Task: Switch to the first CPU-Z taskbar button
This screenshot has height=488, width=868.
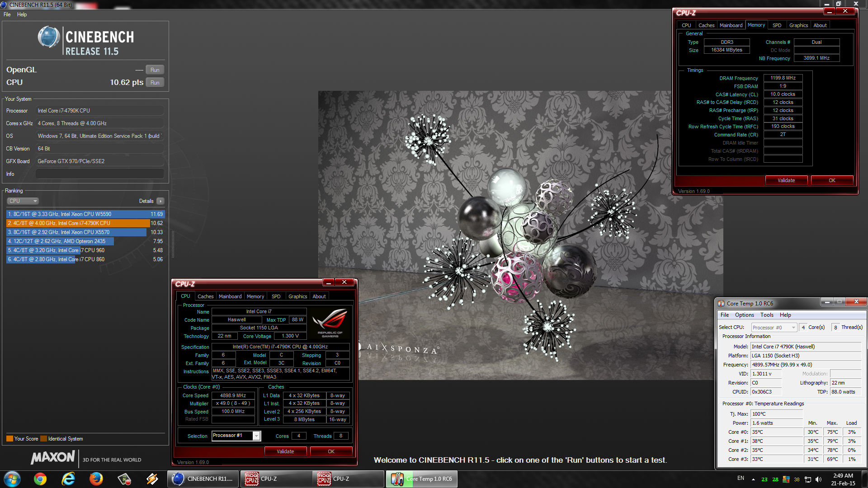Action: coord(276,479)
